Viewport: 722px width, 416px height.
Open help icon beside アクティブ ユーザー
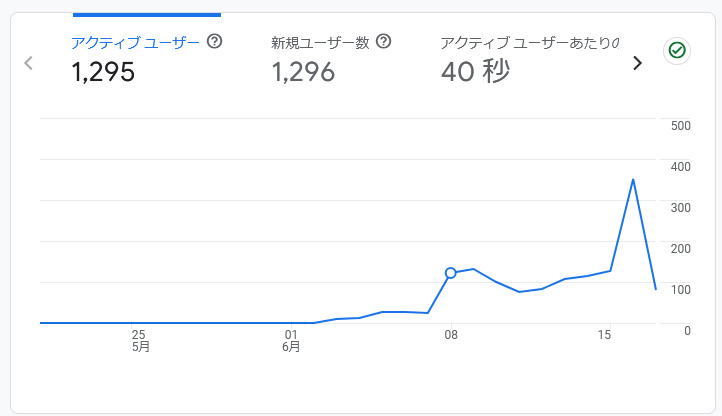[214, 41]
